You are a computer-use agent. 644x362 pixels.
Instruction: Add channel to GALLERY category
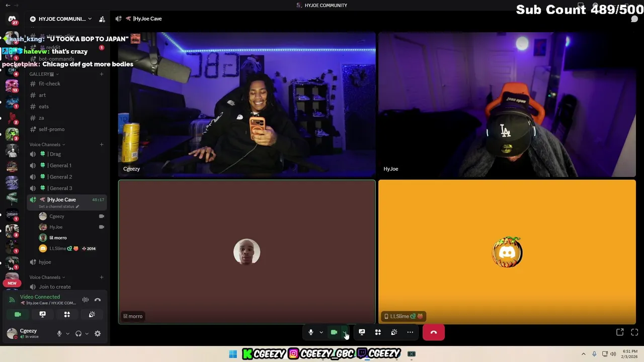click(101, 74)
